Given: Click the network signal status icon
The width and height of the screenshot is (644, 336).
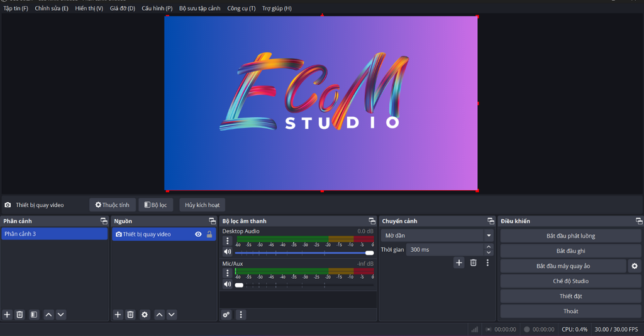Looking at the screenshot, I should tap(475, 330).
